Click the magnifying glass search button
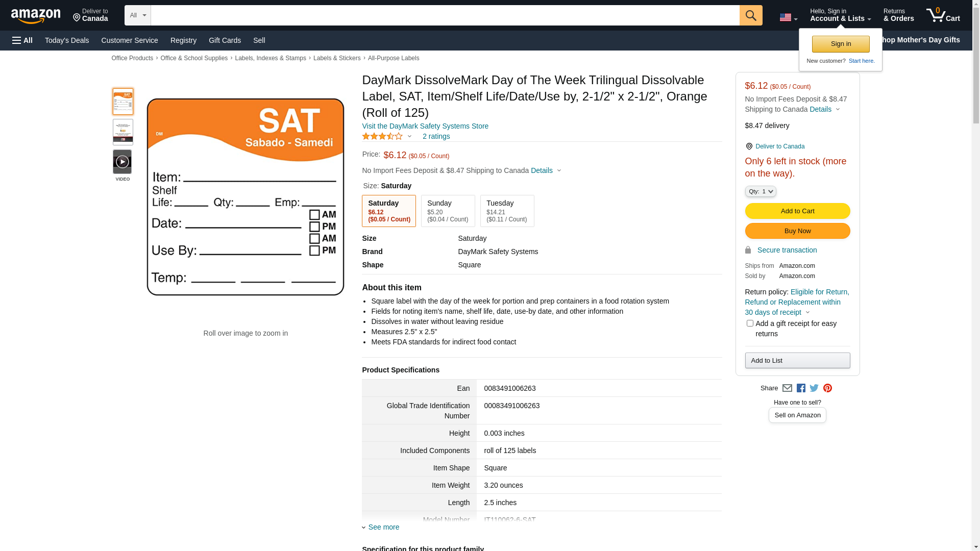980x551 pixels. click(x=750, y=15)
